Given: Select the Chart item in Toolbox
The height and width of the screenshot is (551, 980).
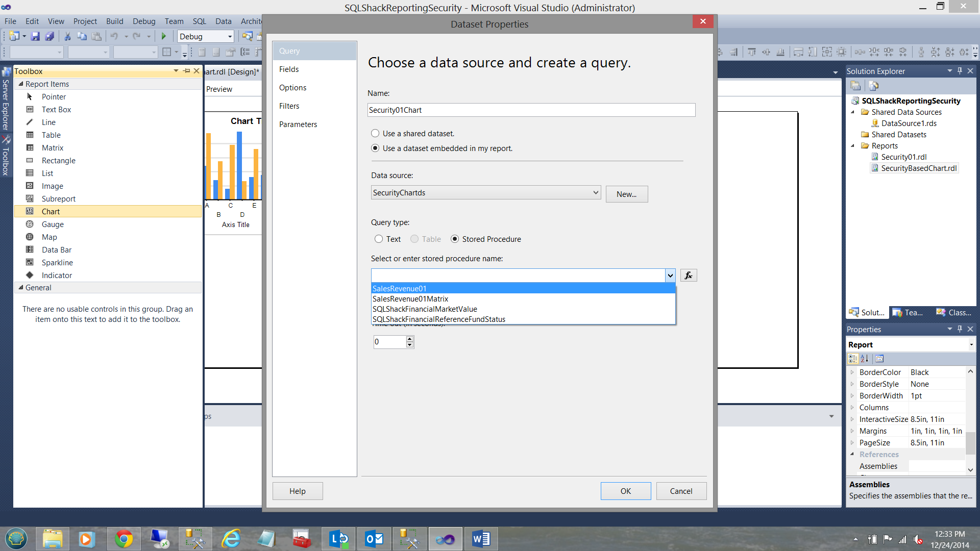Looking at the screenshot, I should tap(51, 211).
